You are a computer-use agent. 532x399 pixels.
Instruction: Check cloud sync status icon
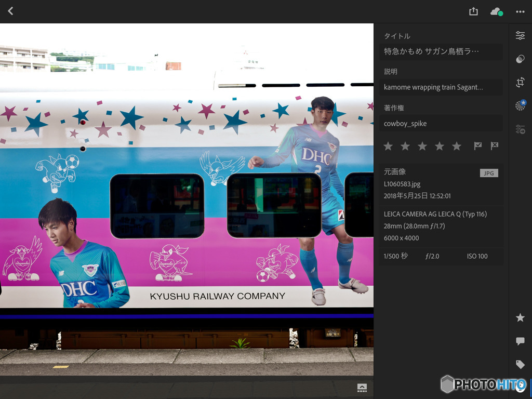(496, 12)
